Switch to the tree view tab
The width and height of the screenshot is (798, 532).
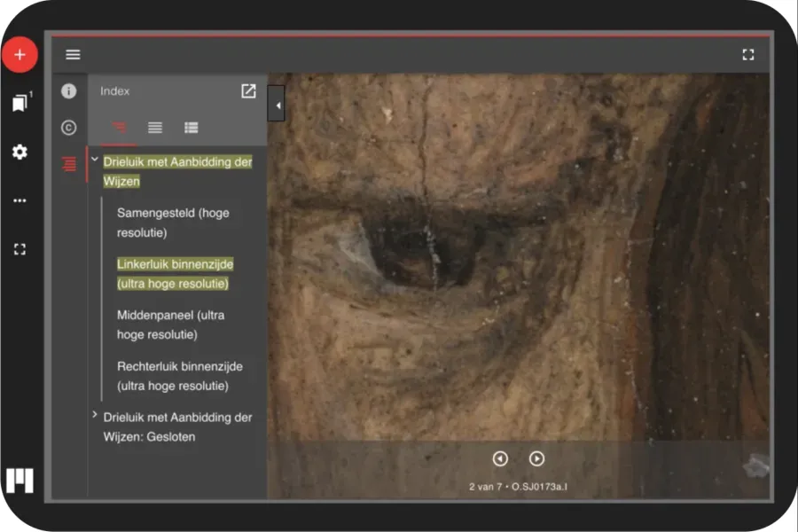coord(119,128)
